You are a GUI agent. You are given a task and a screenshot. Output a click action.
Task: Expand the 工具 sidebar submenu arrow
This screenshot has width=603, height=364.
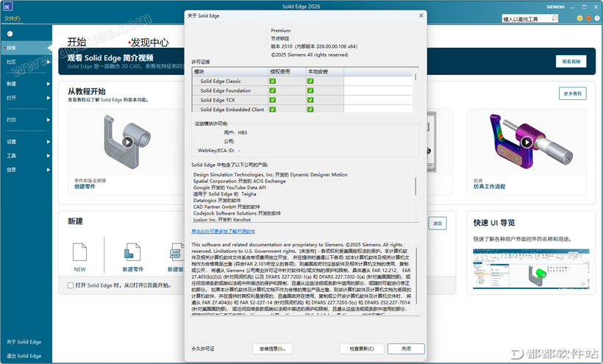pyautogui.click(x=49, y=156)
